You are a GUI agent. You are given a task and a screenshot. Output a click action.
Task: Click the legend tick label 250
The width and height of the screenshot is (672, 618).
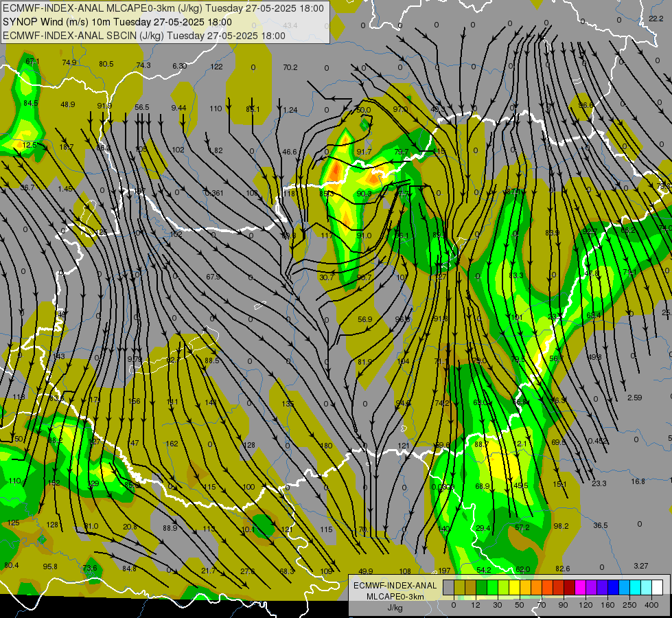coord(629,605)
